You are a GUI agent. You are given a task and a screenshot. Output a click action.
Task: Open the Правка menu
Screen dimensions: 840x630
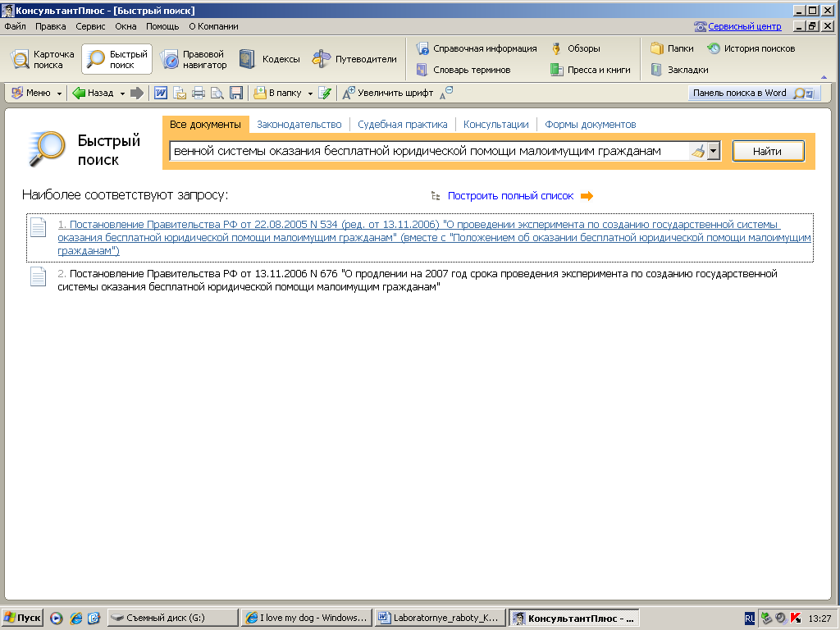click(x=50, y=26)
